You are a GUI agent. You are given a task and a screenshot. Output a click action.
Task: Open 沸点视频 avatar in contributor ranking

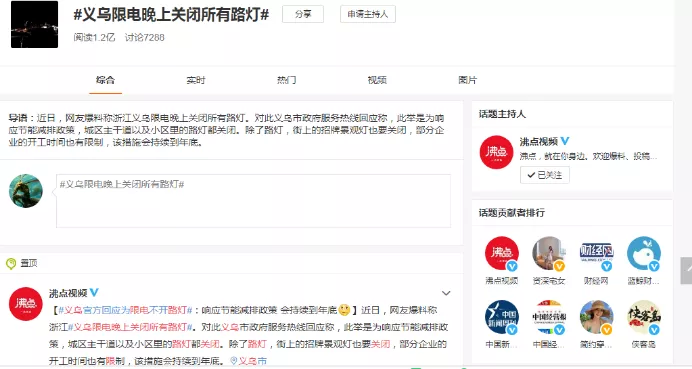coord(501,253)
